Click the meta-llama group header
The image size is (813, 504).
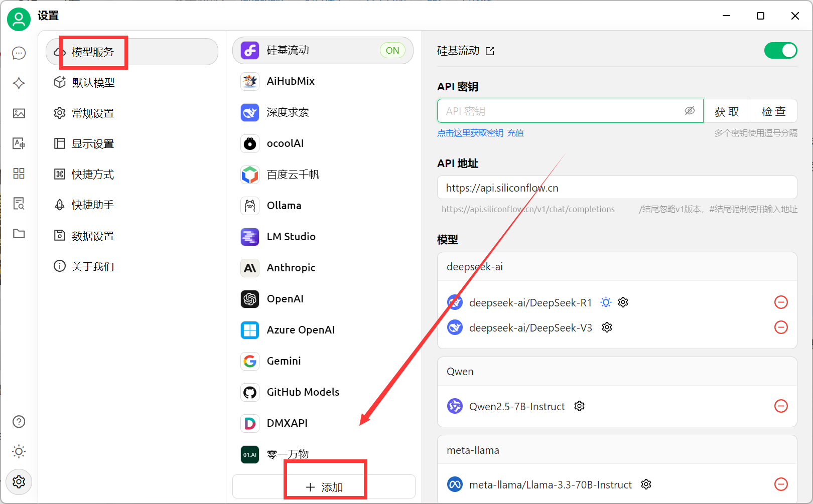[x=617, y=450]
